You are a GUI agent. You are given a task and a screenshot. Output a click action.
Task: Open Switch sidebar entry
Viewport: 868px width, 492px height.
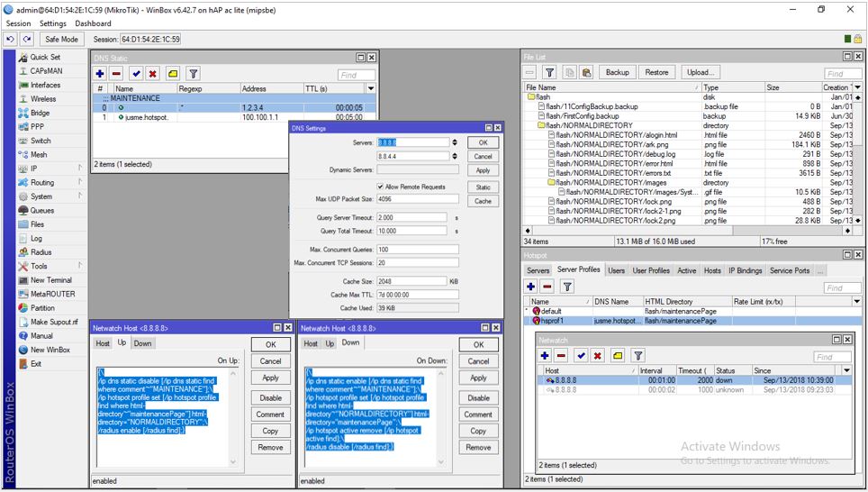[41, 141]
